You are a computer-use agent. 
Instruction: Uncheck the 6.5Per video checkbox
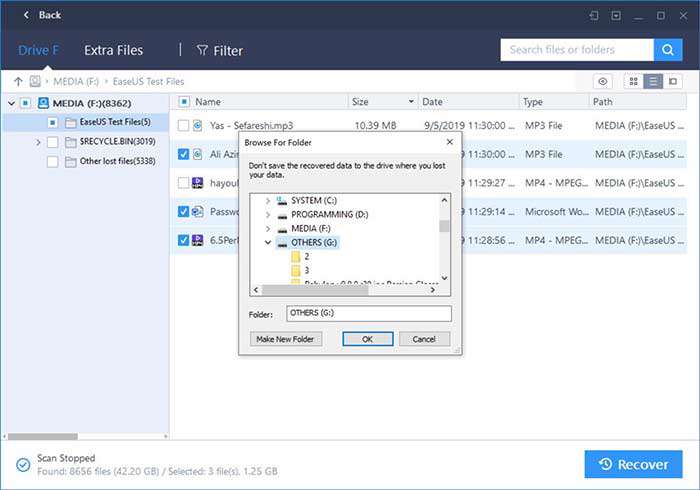tap(183, 240)
